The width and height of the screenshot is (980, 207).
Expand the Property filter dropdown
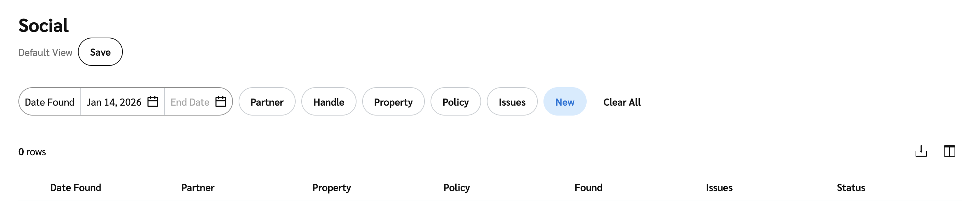[x=393, y=102]
